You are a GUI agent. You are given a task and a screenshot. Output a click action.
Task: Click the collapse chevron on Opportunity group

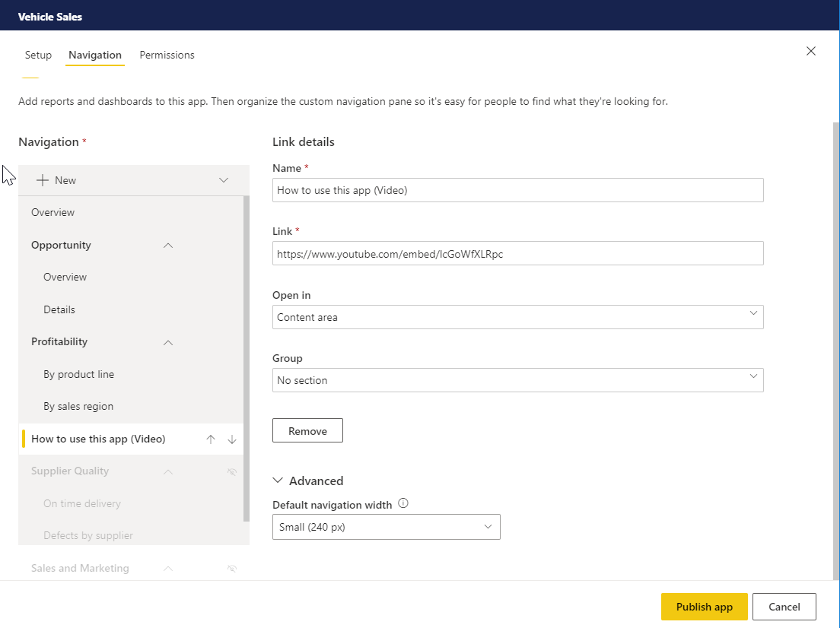tap(167, 245)
